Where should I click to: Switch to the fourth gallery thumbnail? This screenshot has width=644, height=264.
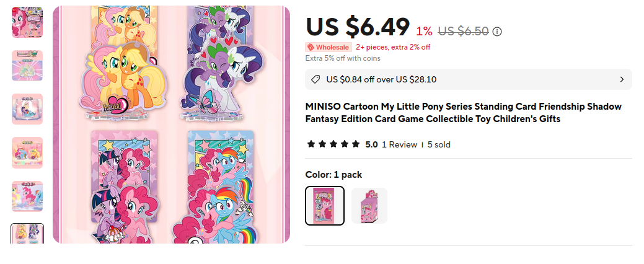pyautogui.click(x=27, y=152)
